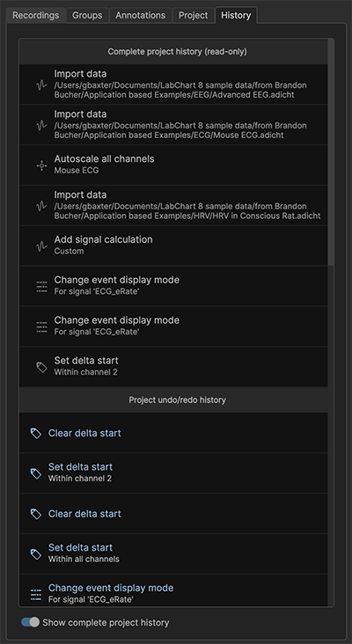Revert to Set delta start within channel 2

point(173,473)
